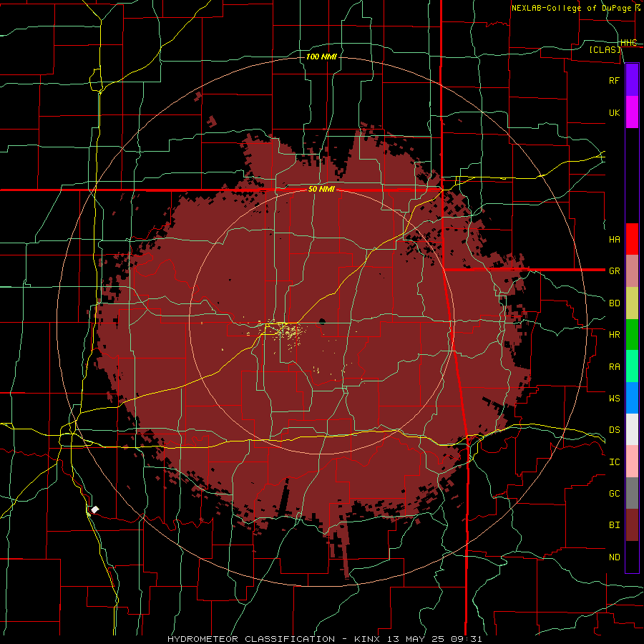Screen dimensions: 644x644
Task: Click the GR pink-brown legend swatch
Action: coord(632,270)
